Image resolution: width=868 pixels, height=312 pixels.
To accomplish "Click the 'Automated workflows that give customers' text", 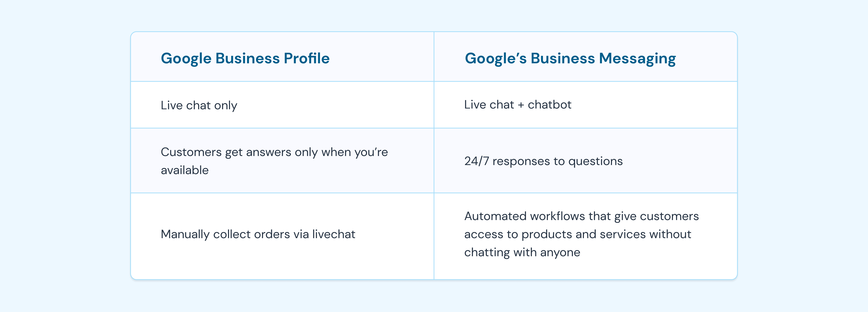I will tap(582, 216).
